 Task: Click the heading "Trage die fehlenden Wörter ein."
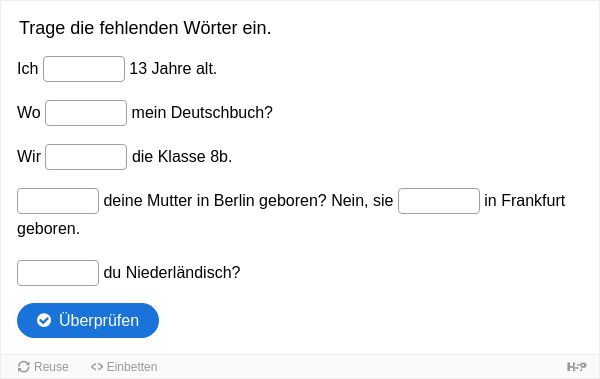point(145,28)
